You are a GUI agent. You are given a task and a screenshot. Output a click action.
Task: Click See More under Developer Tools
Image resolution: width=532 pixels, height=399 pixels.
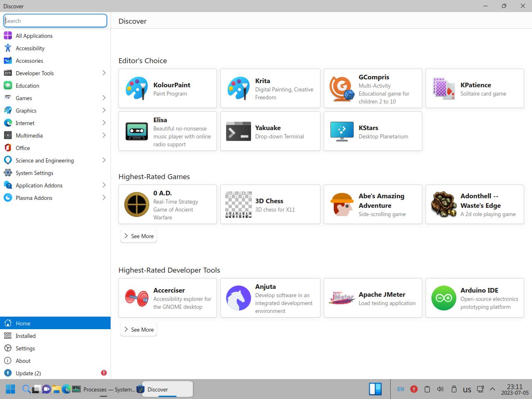(x=138, y=330)
